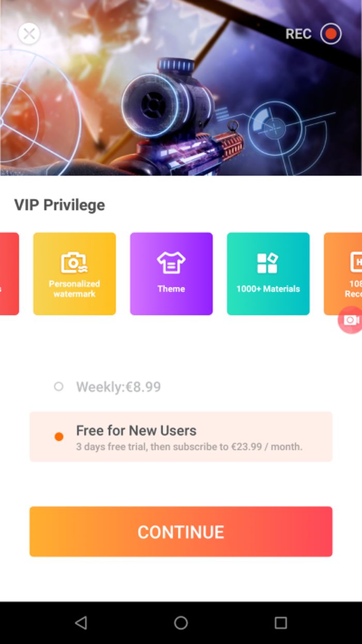Tap the Personalized watermark camera icon
Screen dimensions: 362x644
(x=74, y=262)
